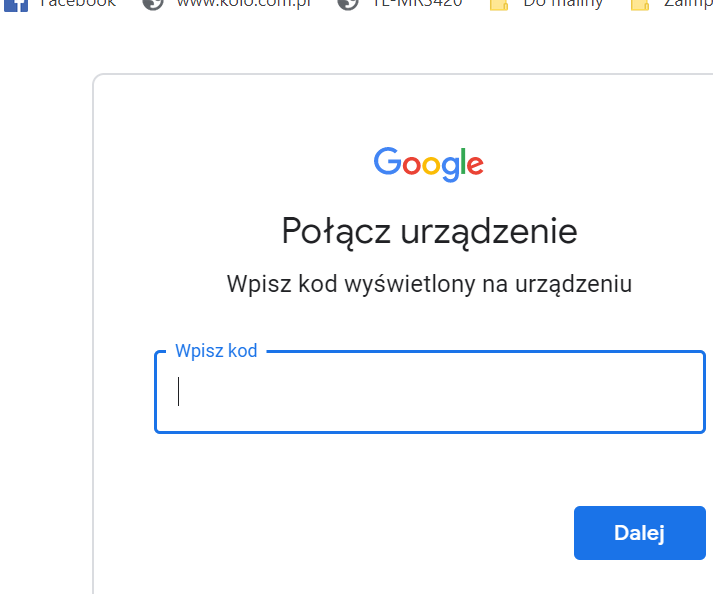Click the blue G of Google logo

point(387,161)
